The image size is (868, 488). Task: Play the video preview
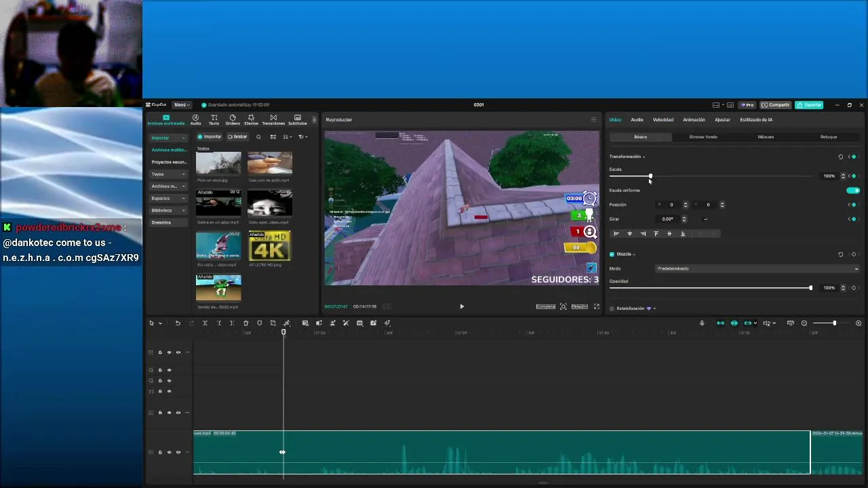(x=462, y=306)
